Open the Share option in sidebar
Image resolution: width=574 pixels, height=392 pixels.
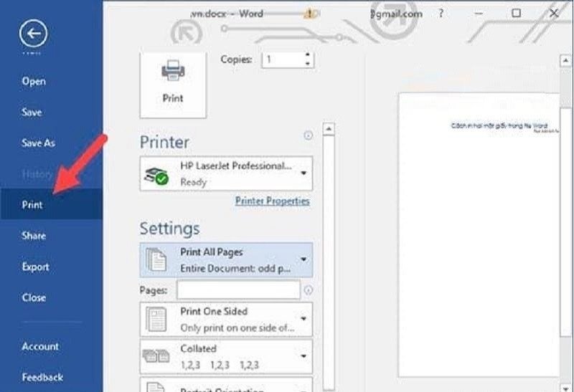click(34, 235)
